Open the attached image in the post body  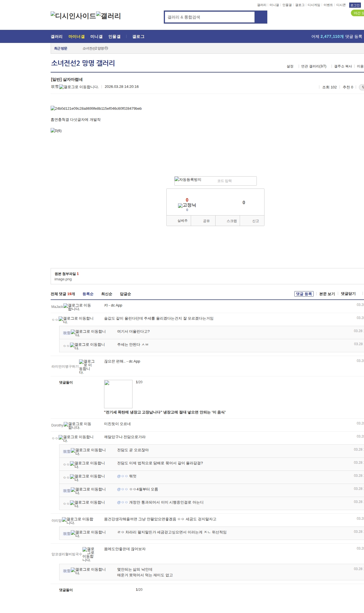click(96, 109)
